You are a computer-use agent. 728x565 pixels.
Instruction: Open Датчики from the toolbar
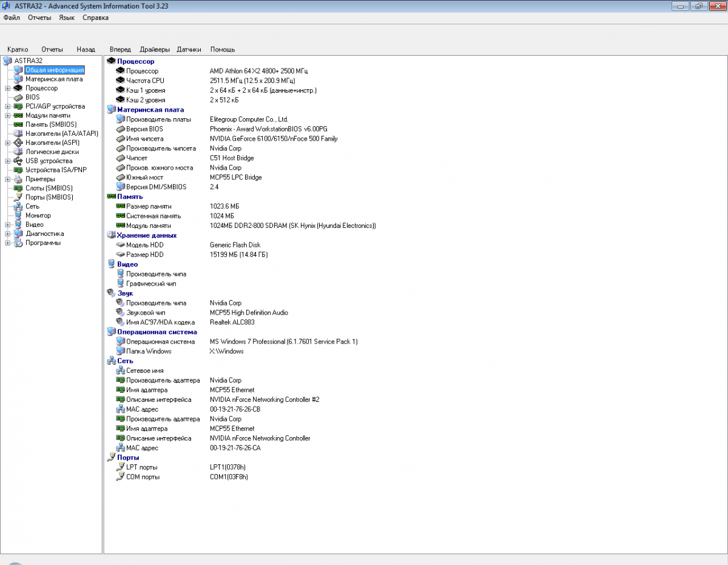pyautogui.click(x=189, y=49)
